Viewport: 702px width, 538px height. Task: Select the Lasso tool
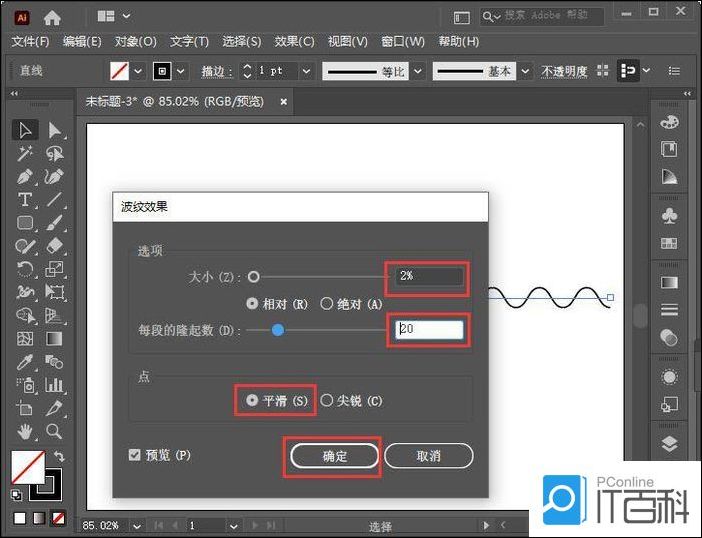54,154
